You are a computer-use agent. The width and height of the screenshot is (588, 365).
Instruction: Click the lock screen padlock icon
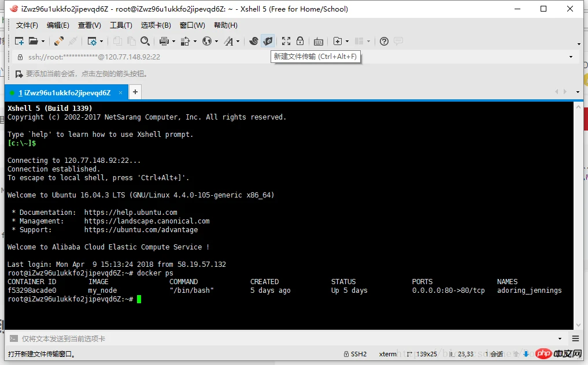300,41
